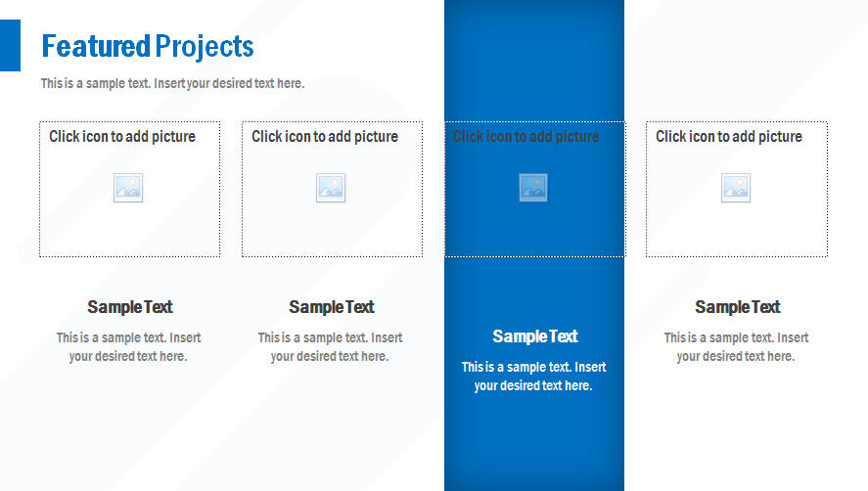Image resolution: width=868 pixels, height=491 pixels.
Task: Click the picture icon in the second placeholder
Action: [x=331, y=188]
